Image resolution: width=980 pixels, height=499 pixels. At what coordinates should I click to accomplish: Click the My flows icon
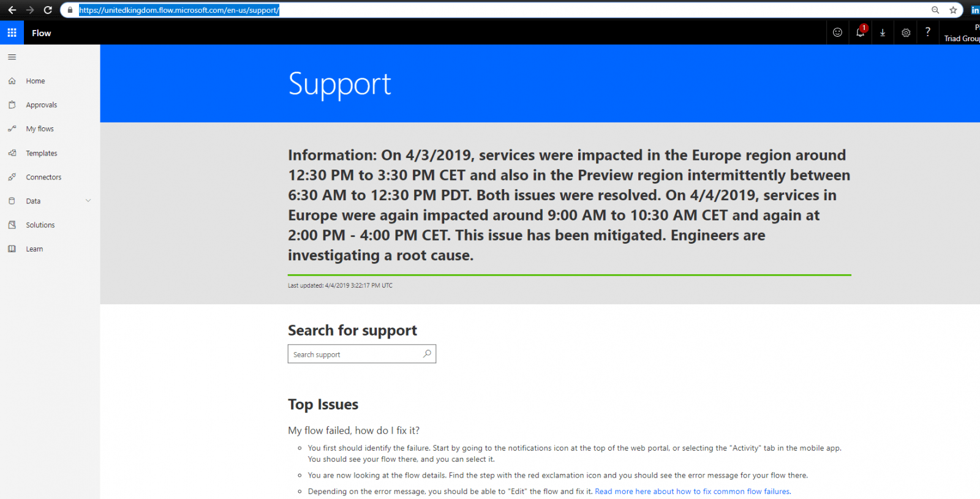12,129
